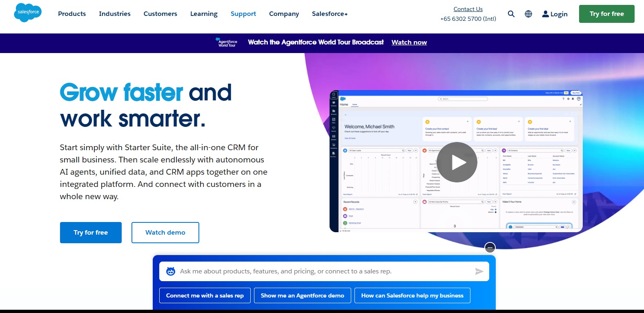The image size is (644, 313).
Task: Focus the Ask me about products input
Action: pos(324,271)
